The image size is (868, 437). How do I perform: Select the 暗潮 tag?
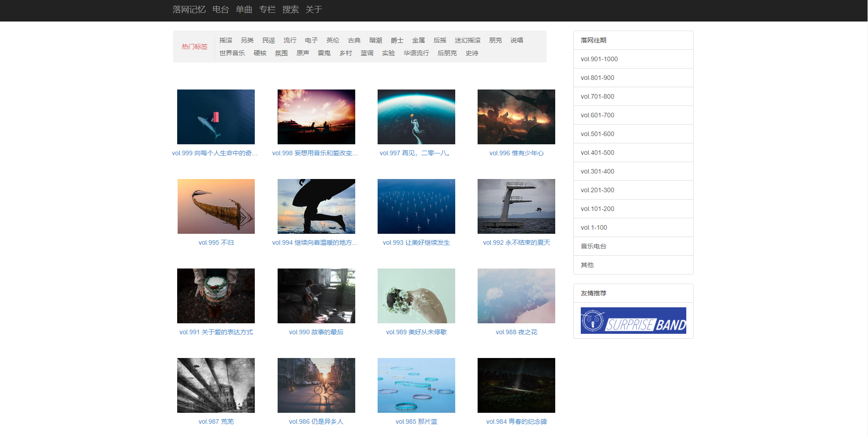376,40
